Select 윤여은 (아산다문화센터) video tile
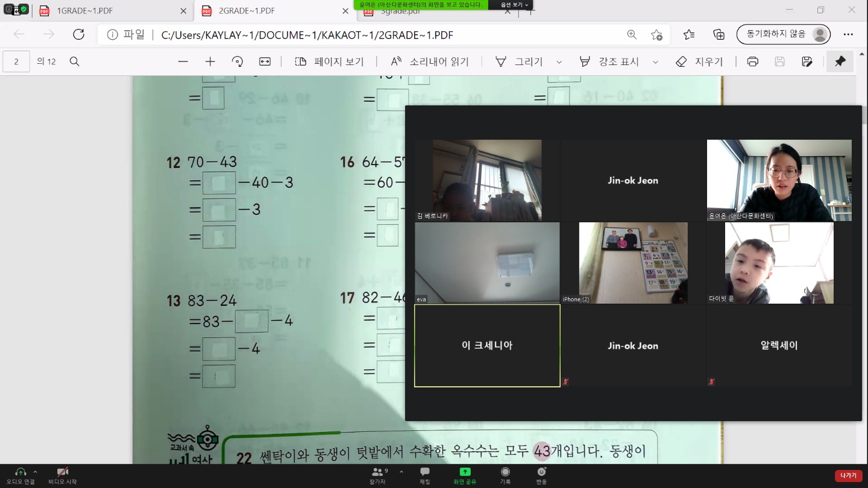This screenshot has height=488, width=868. (779, 180)
